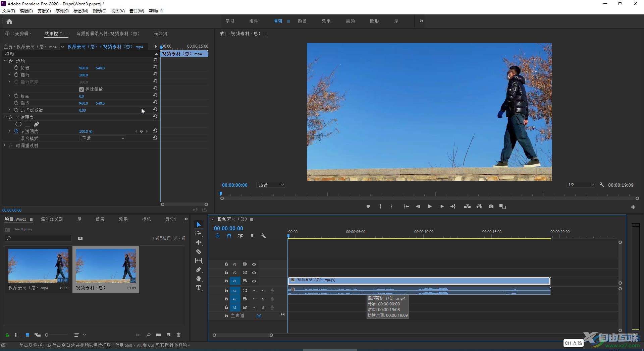Image resolution: width=644 pixels, height=351 pixels.
Task: Open program monitor button editor plus icon
Action: (633, 207)
